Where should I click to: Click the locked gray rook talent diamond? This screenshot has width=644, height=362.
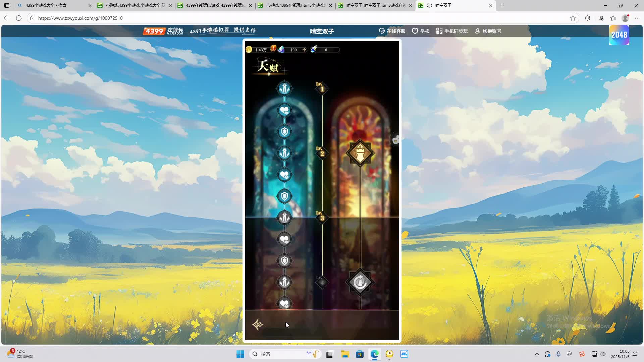pos(360,282)
